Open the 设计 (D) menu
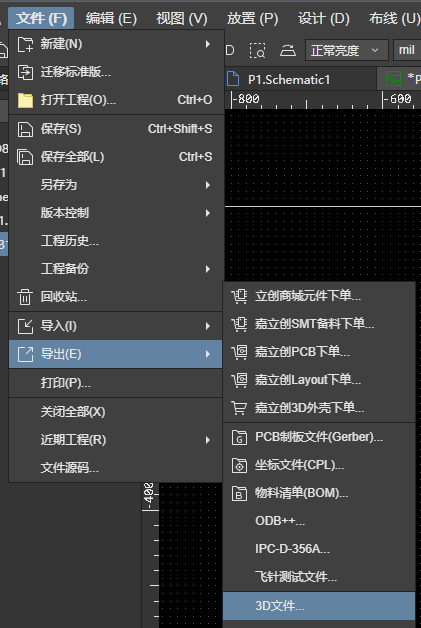Viewport: 421px width, 628px height. click(x=323, y=18)
